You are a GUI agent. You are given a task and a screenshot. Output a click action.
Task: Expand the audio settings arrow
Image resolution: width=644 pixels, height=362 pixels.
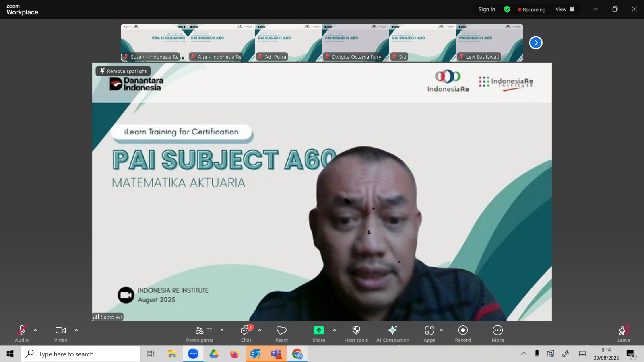coord(35,330)
